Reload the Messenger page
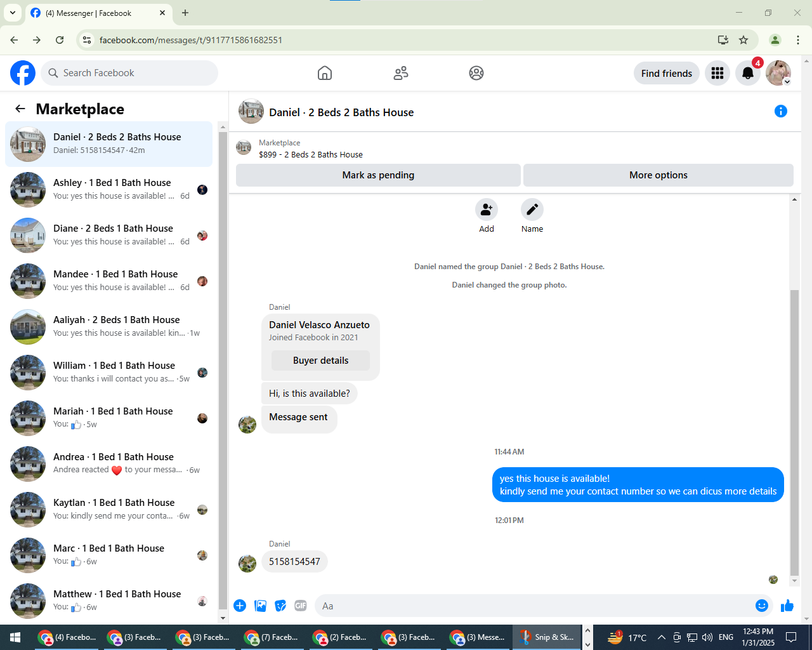This screenshot has width=812, height=650. 60,40
